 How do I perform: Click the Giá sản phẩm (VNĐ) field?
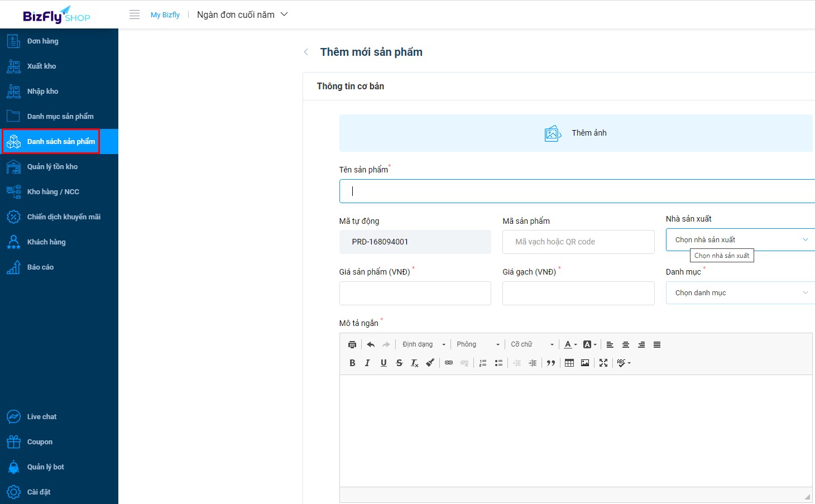pyautogui.click(x=415, y=293)
